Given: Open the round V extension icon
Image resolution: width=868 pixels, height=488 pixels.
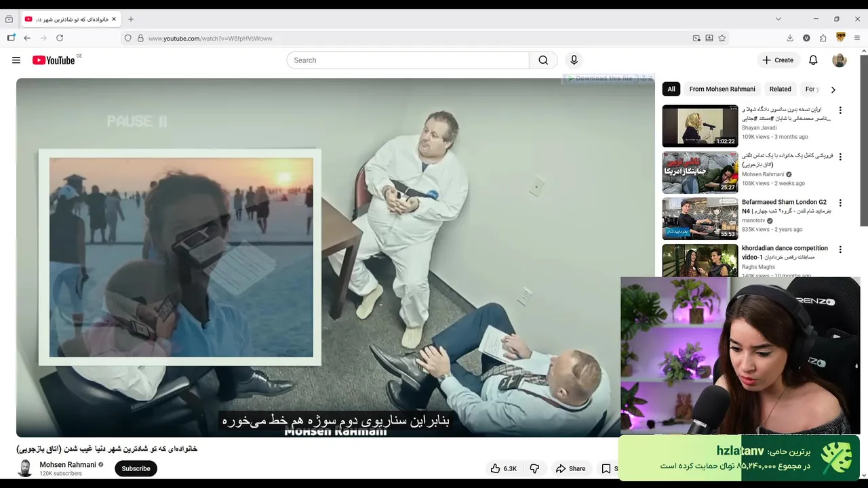Looking at the screenshot, I should (806, 38).
